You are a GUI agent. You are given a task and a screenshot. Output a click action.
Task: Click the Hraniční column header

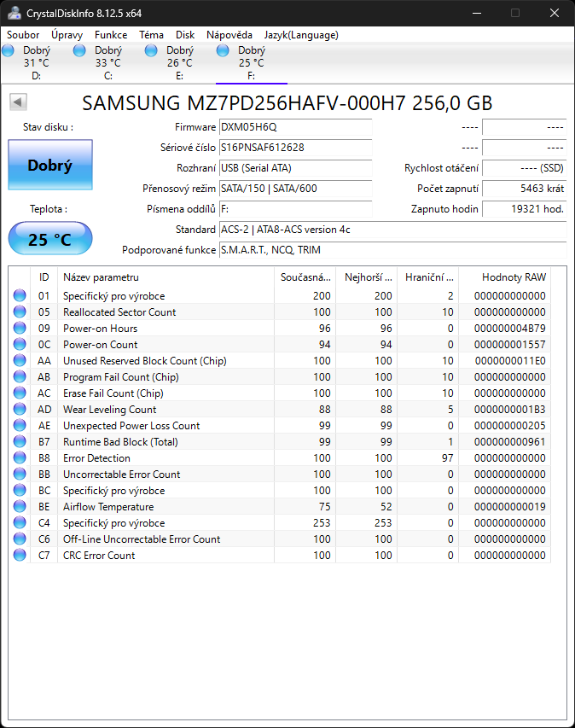[428, 277]
